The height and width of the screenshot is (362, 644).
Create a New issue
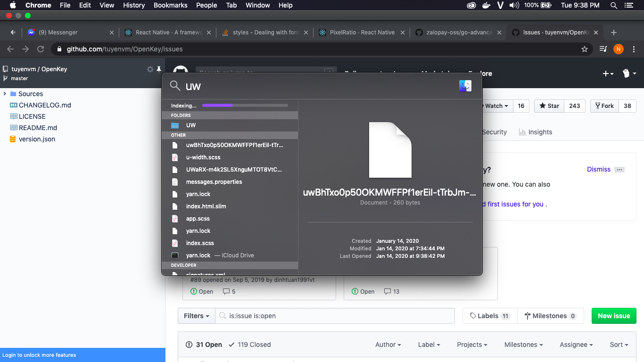click(x=614, y=316)
